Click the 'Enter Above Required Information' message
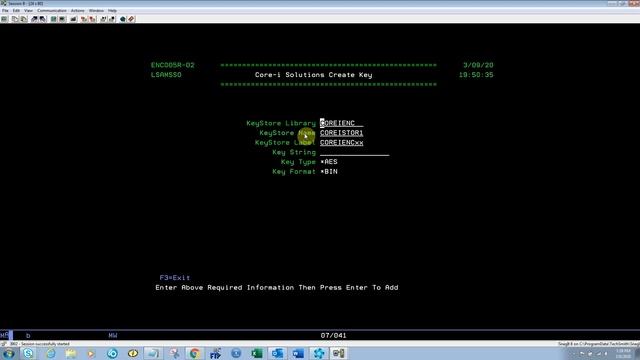The height and width of the screenshot is (360, 640). (277, 287)
